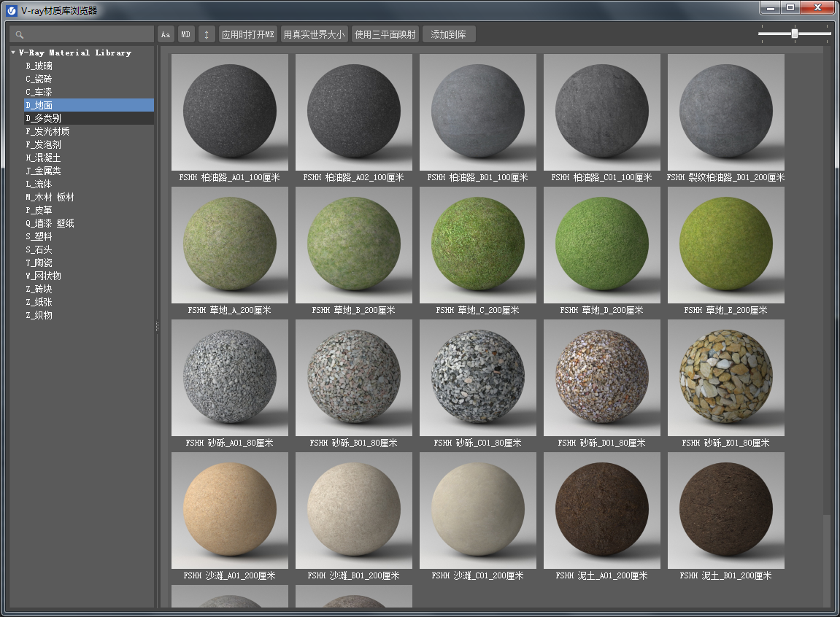
Task: Toggle 用真实世界大小 option
Action: pyautogui.click(x=314, y=34)
